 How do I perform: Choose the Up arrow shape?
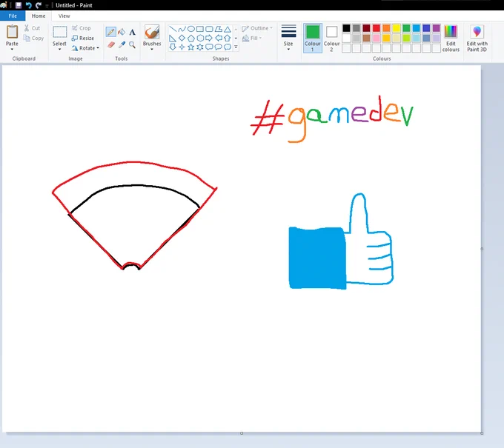pos(228,39)
